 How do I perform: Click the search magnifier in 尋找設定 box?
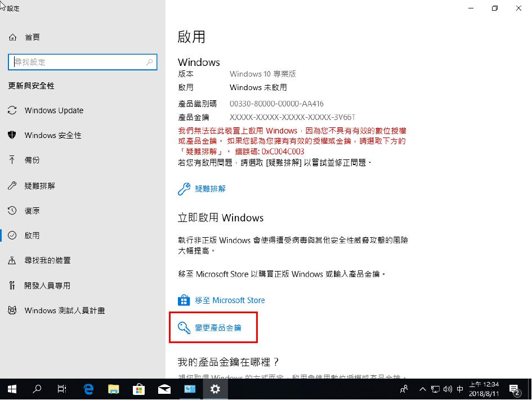pos(149,62)
